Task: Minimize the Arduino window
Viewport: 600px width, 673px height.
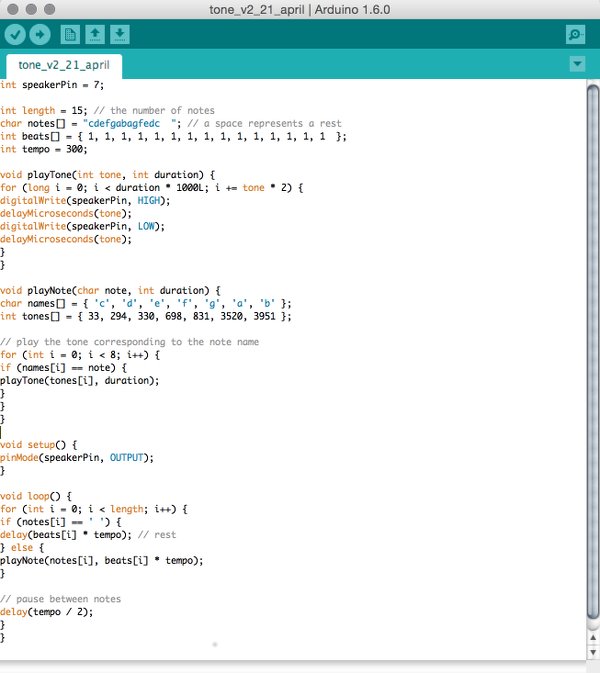Action: click(31, 9)
